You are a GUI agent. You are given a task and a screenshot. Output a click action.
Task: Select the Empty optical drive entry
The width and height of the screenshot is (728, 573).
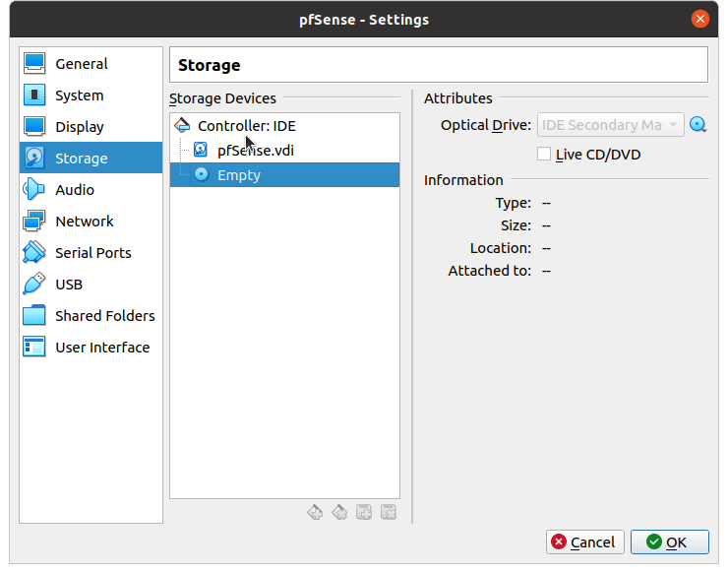click(x=239, y=175)
